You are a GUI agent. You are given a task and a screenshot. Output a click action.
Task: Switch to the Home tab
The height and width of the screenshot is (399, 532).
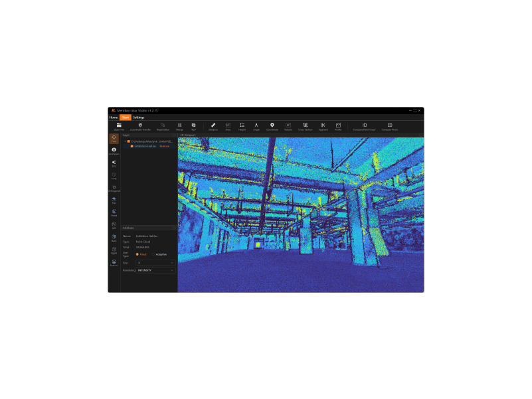coord(114,118)
